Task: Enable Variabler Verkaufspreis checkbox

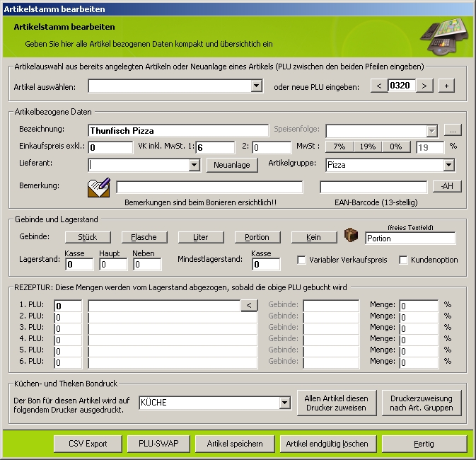Action: coord(301,260)
